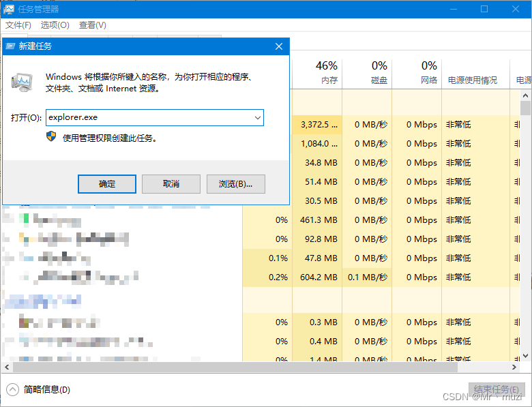The width and height of the screenshot is (532, 407).
Task: Click the horizontal scrollbar thumb
Action: (235, 367)
